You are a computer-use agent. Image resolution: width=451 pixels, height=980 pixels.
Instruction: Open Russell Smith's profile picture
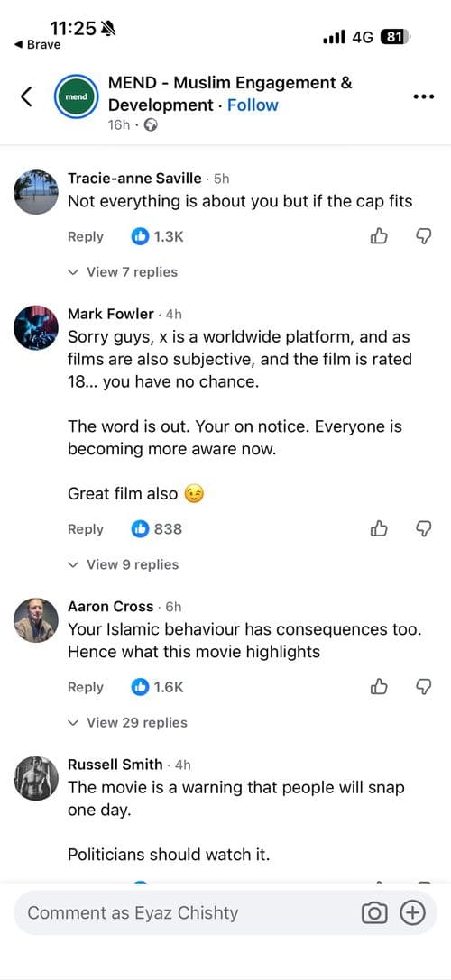(36, 778)
